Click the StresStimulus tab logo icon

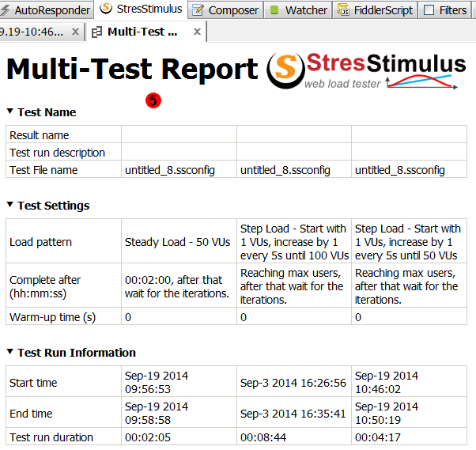(x=106, y=8)
